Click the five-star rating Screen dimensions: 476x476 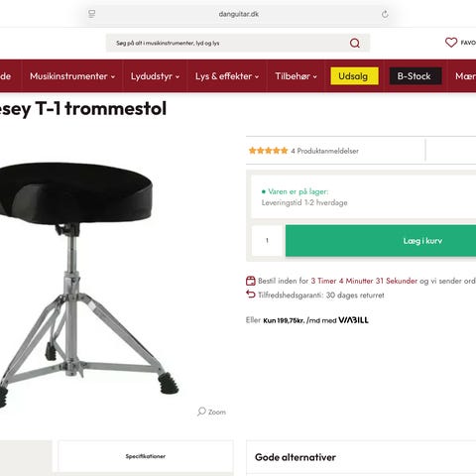tap(268, 151)
